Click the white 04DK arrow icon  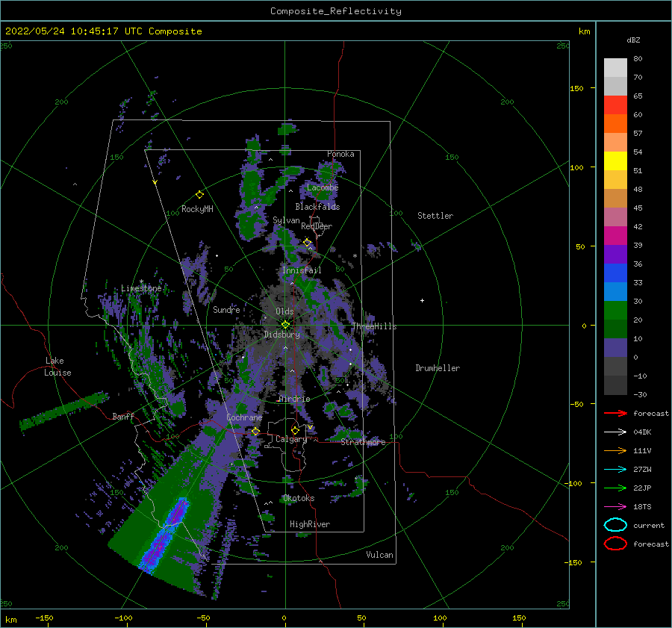coord(615,432)
